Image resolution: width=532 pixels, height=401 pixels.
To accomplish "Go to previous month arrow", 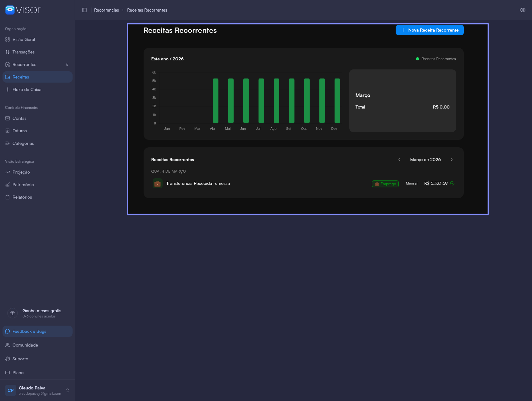I will [x=399, y=160].
